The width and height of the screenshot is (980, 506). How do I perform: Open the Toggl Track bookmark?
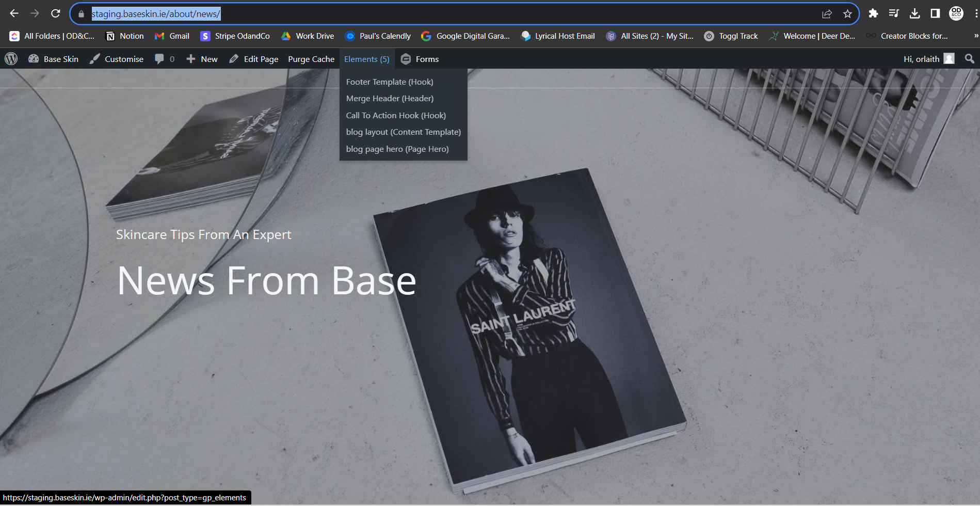[x=731, y=36]
